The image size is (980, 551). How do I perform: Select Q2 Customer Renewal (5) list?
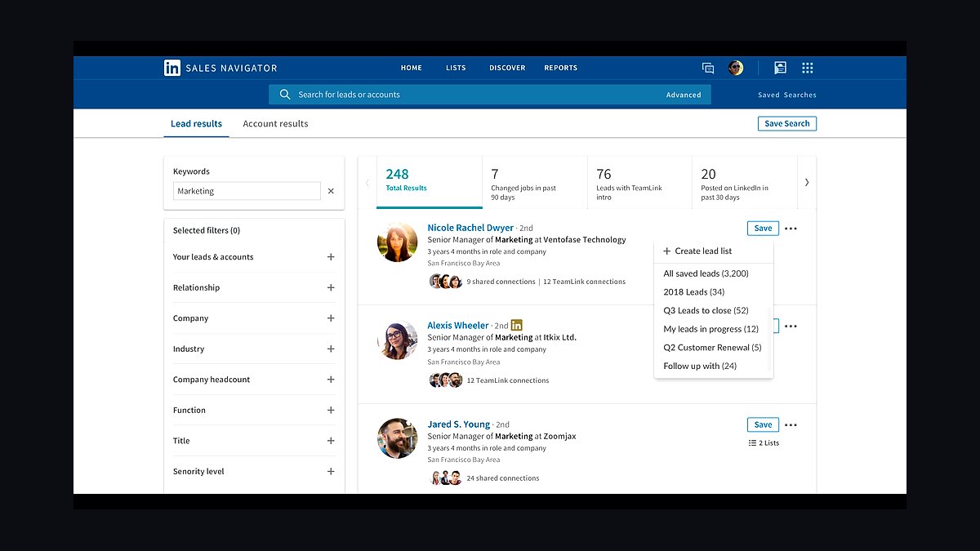pos(714,348)
